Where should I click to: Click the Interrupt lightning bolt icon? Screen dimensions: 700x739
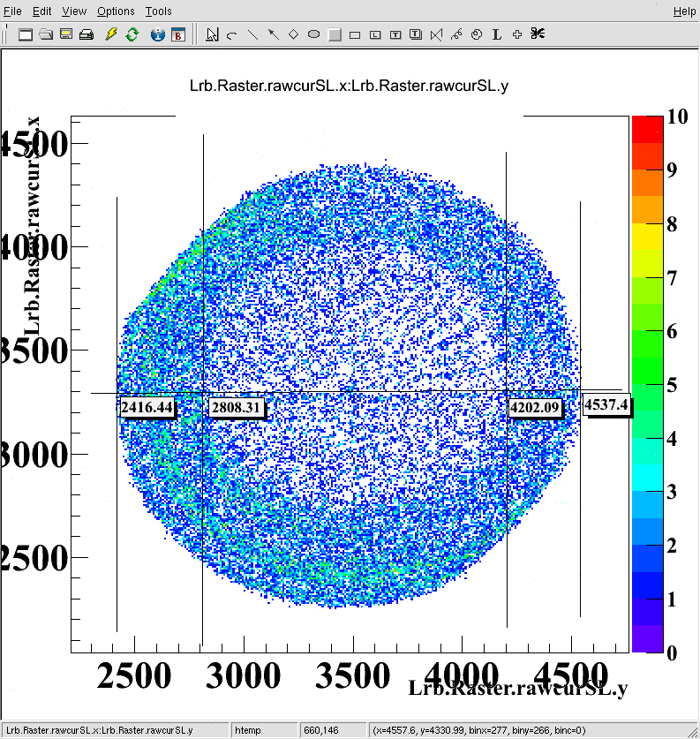coord(111,34)
